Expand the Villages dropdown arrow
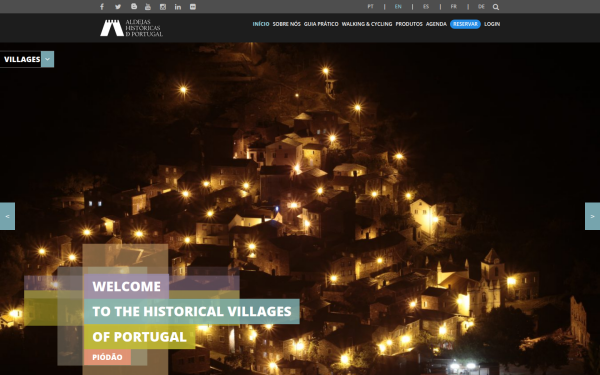The height and width of the screenshot is (375, 600). (x=47, y=59)
